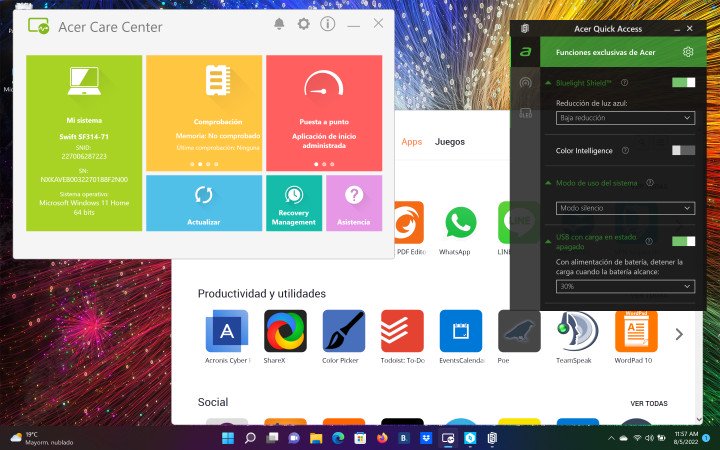
Task: Open PDF Editor app in store
Action: click(410, 223)
